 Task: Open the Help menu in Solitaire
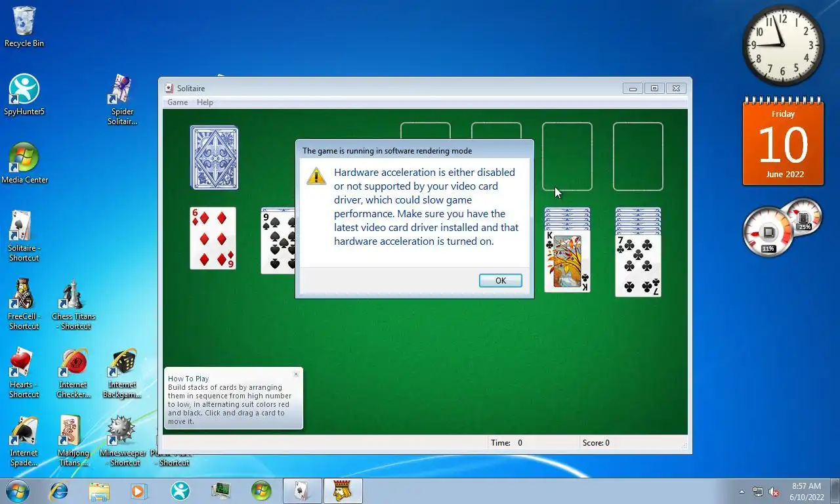(205, 102)
